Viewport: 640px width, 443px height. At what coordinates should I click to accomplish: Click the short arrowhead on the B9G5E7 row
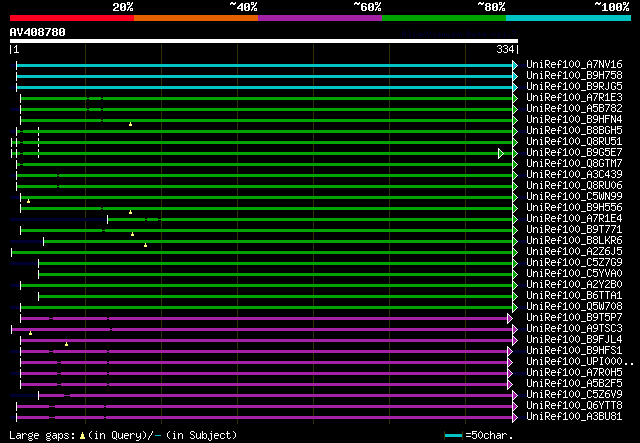(x=501, y=153)
